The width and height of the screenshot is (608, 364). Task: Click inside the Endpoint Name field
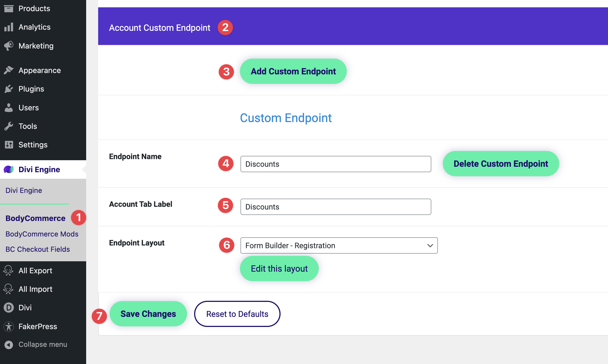[x=336, y=164]
